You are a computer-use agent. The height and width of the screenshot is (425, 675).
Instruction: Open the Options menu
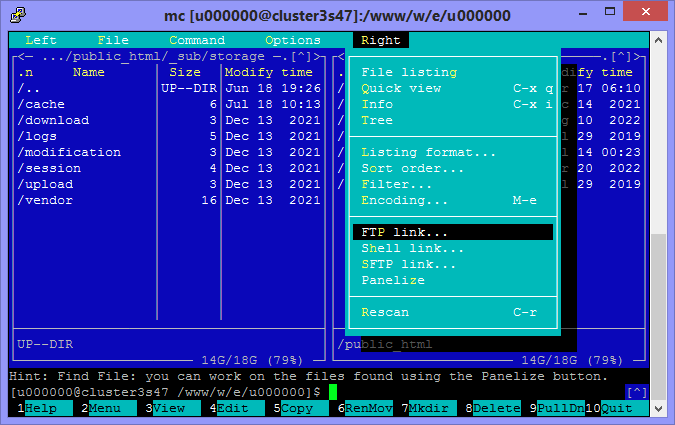[293, 40]
